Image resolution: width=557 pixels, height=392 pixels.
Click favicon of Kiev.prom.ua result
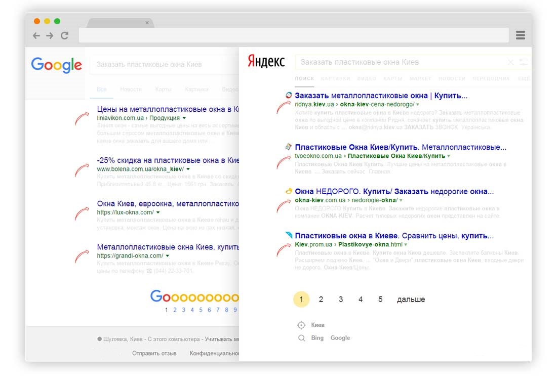(289, 235)
